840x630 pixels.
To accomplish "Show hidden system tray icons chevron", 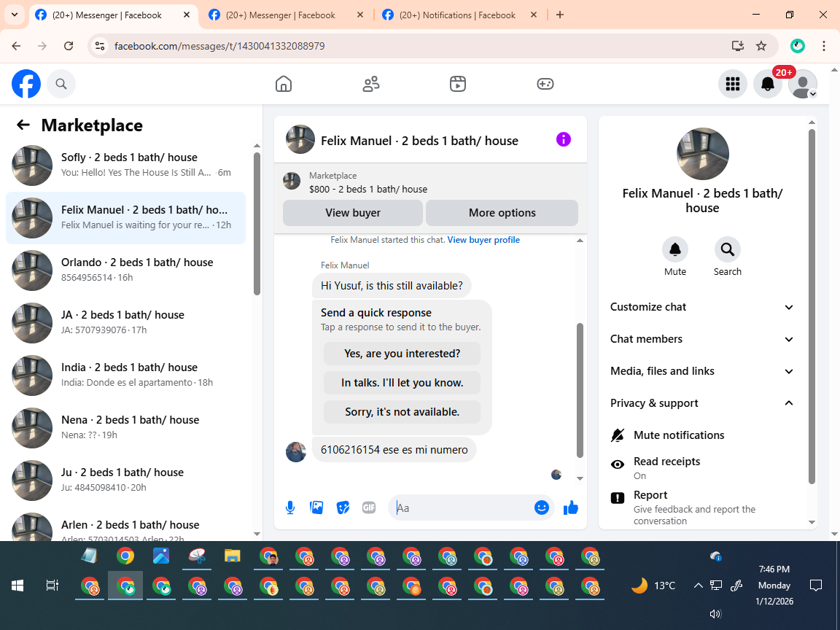I will [698, 586].
